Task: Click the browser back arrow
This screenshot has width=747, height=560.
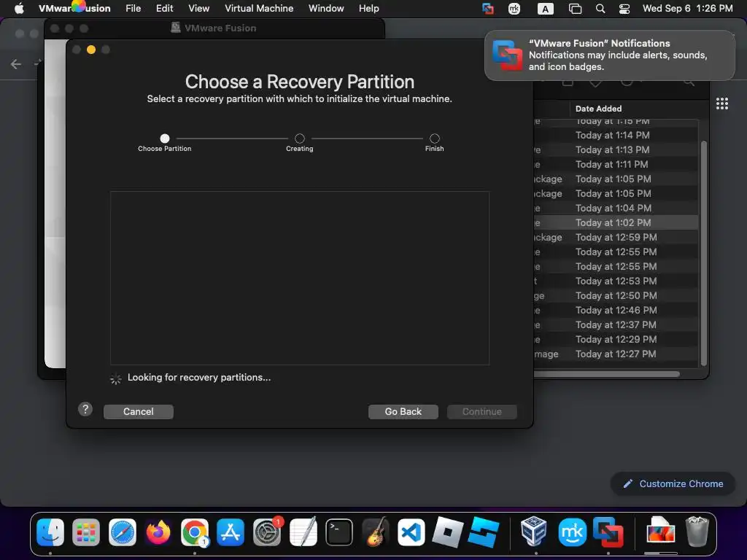Action: [x=16, y=64]
